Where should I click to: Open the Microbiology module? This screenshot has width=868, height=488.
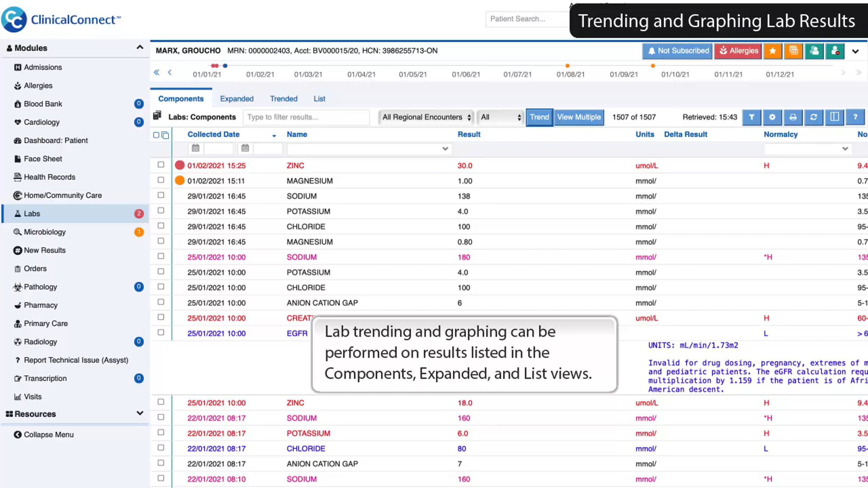(x=44, y=232)
